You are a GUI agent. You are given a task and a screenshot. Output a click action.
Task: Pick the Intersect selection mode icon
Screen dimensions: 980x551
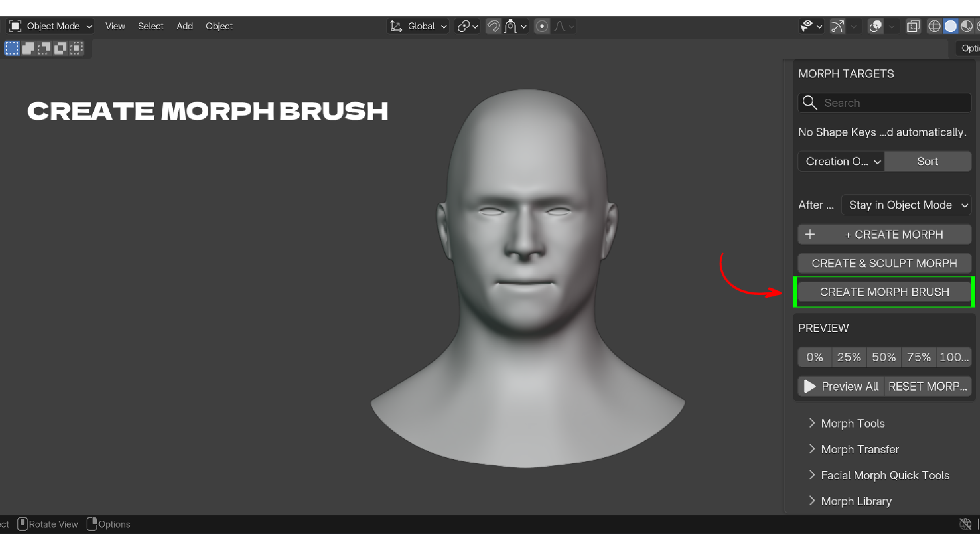[77, 48]
